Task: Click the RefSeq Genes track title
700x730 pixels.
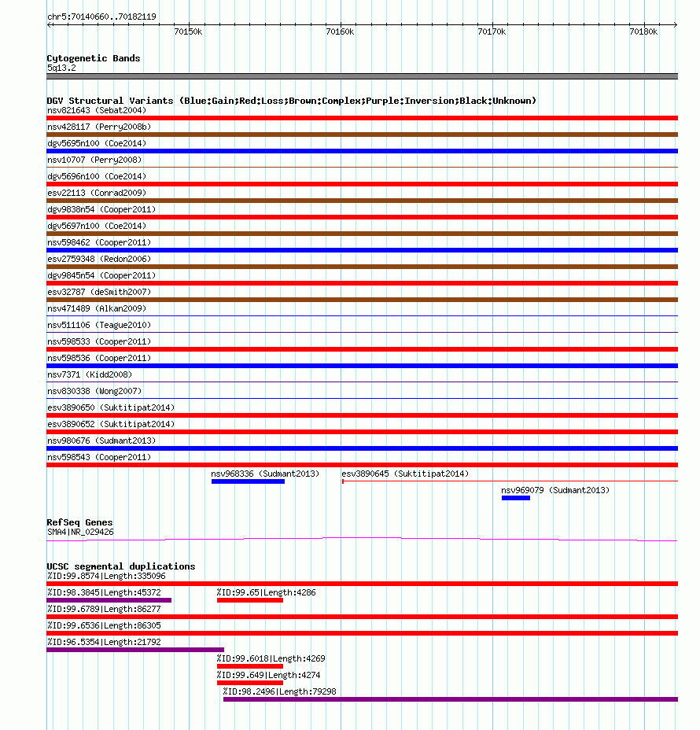Action: 79,522
